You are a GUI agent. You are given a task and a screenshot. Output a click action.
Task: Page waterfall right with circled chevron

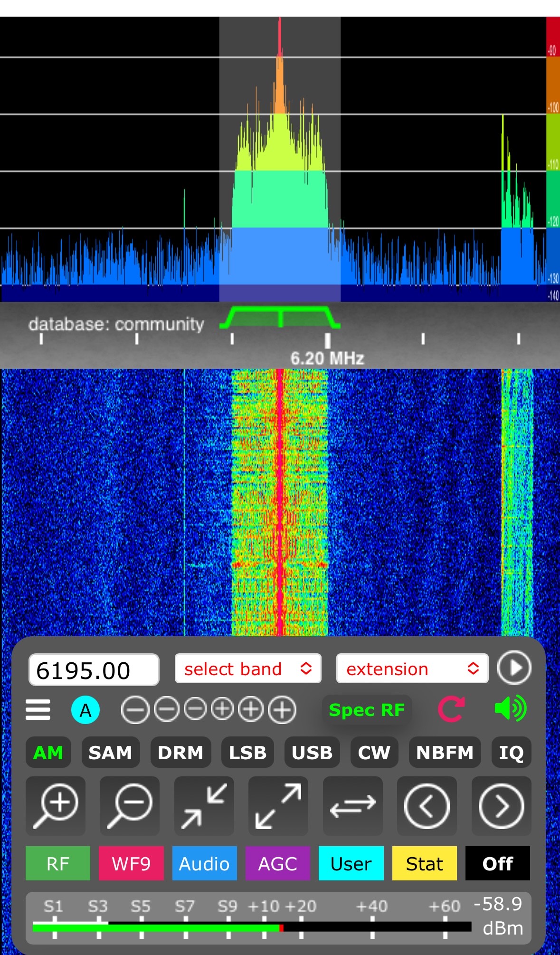[501, 806]
